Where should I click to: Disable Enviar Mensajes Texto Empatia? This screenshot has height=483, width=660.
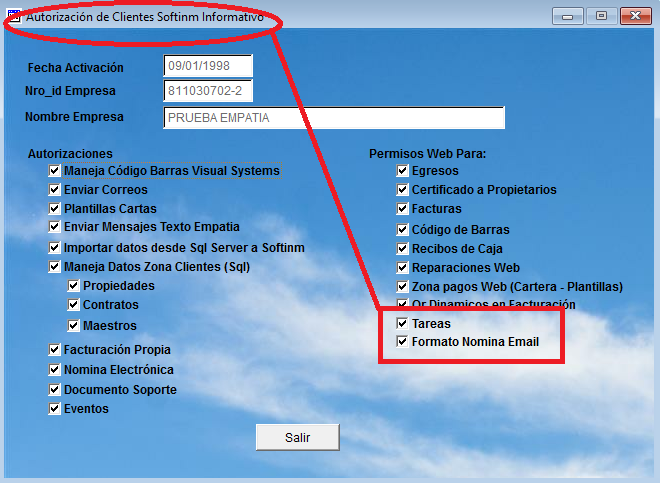coord(54,227)
